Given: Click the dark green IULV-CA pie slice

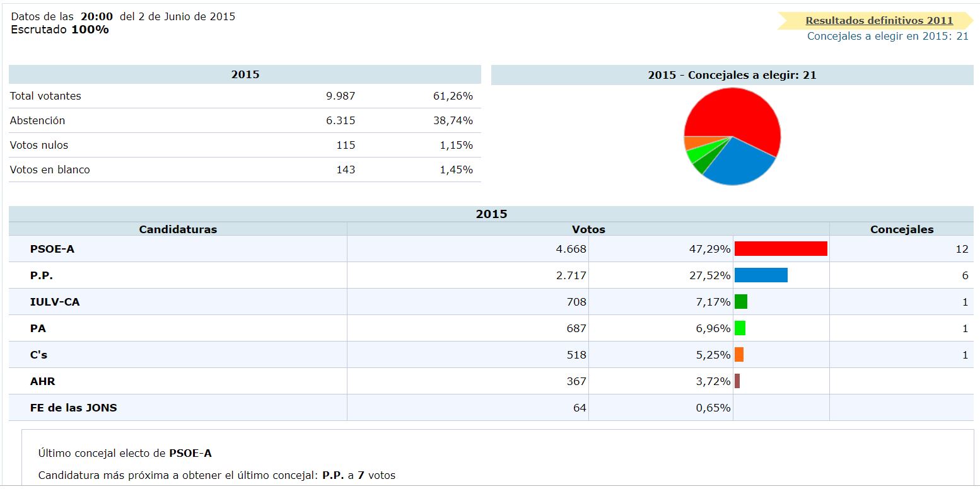Looking at the screenshot, I should 699,167.
